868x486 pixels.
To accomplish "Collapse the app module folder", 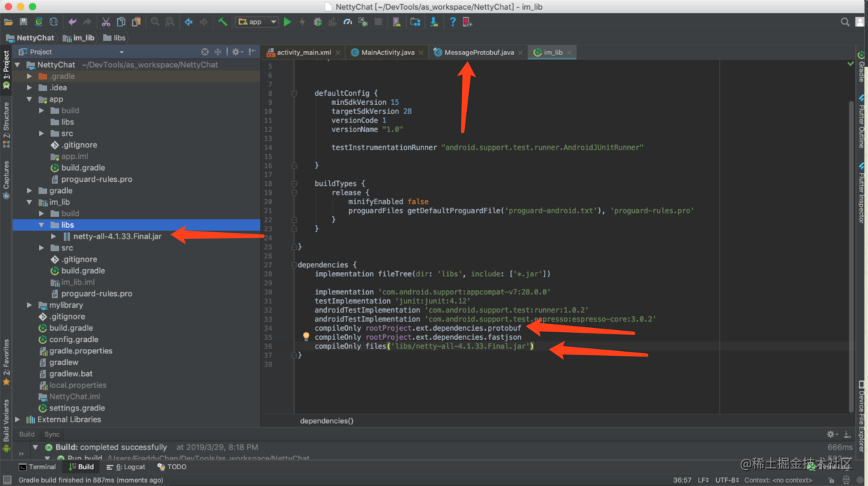I will [x=29, y=99].
